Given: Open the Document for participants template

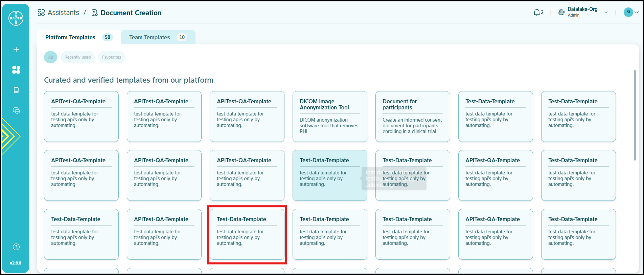Looking at the screenshot, I should pos(412,116).
